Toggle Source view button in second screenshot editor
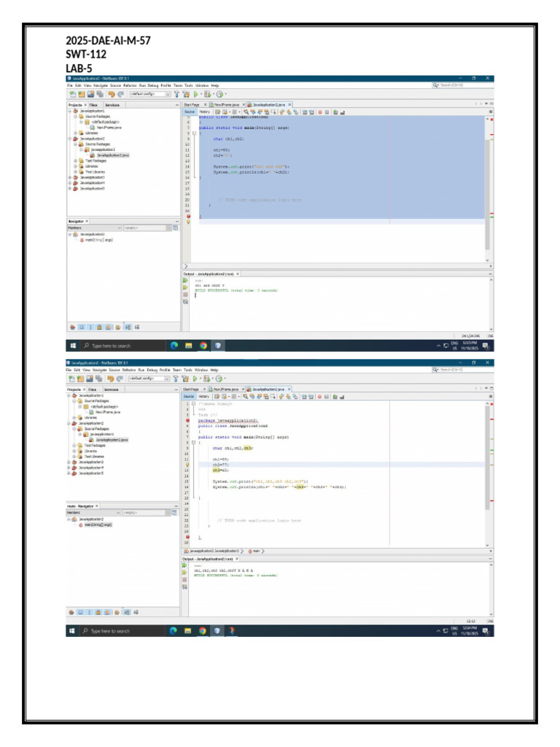This screenshot has width=560, height=747. [x=189, y=396]
